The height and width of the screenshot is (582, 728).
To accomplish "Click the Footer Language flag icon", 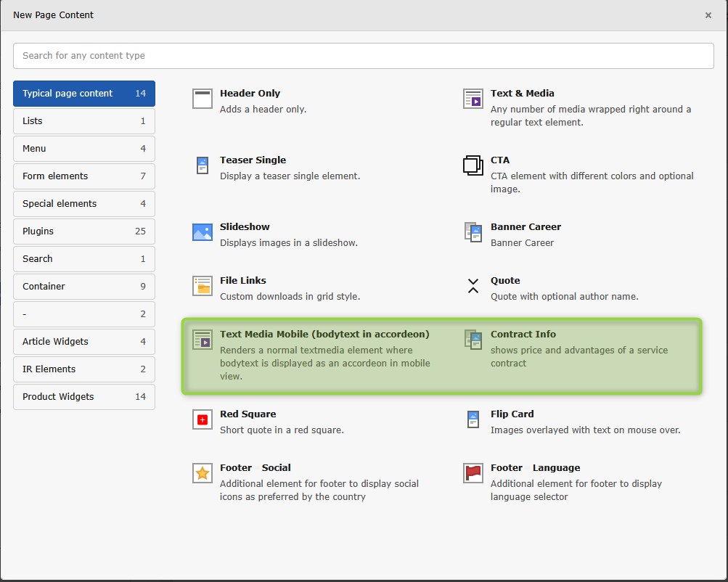I will [x=473, y=473].
